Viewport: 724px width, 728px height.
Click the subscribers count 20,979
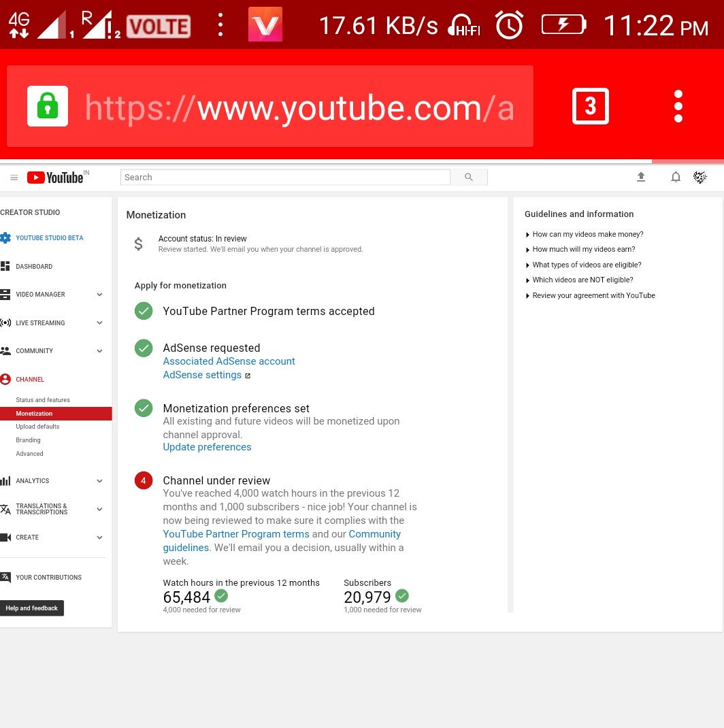coord(367,597)
